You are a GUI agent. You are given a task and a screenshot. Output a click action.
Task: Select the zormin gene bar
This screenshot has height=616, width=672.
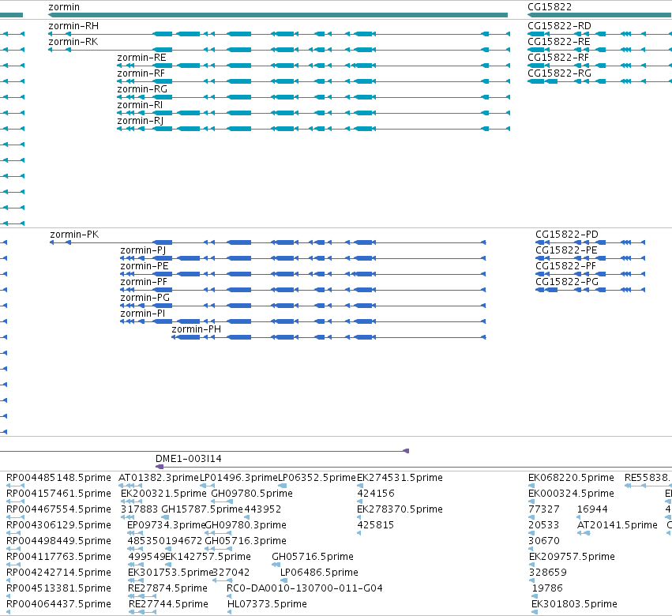point(278,15)
